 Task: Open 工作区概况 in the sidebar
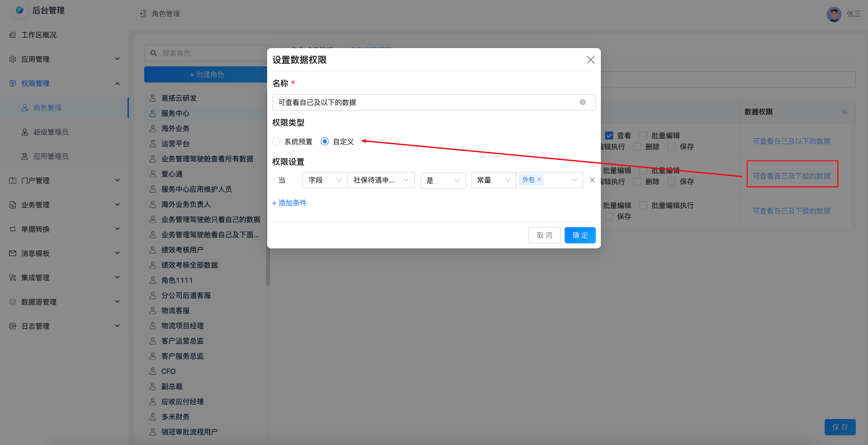tap(39, 35)
